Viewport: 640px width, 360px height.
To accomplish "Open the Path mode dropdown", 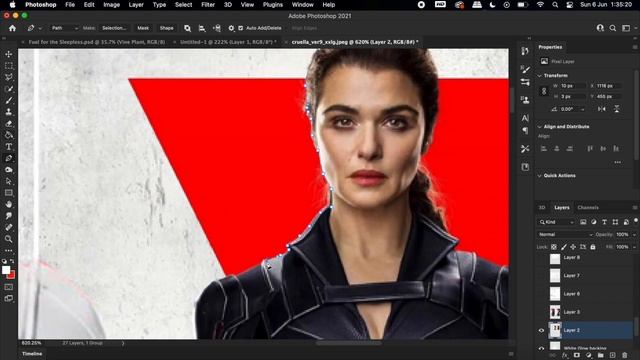I will 64,28.
